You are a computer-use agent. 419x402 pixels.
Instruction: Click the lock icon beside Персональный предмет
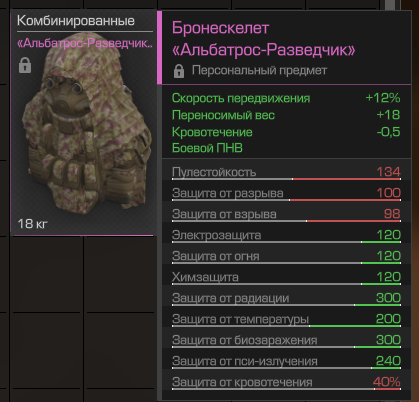179,71
